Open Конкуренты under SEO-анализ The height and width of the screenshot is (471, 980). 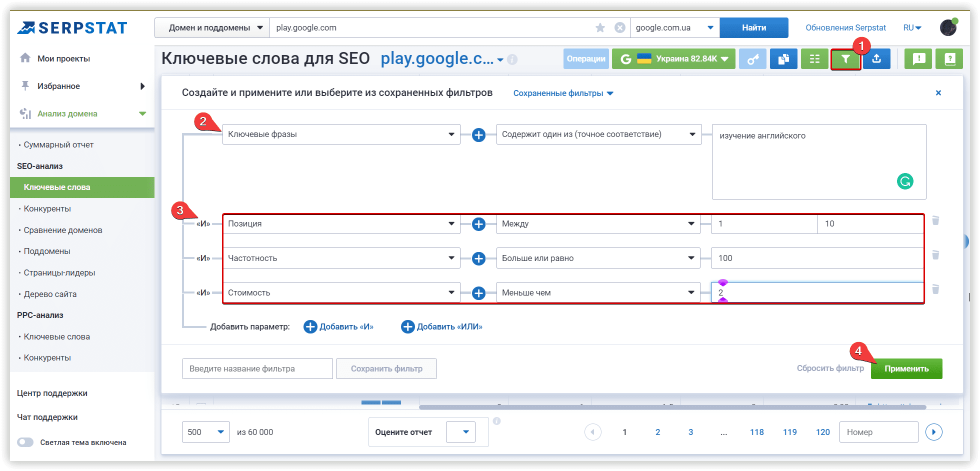tap(47, 209)
